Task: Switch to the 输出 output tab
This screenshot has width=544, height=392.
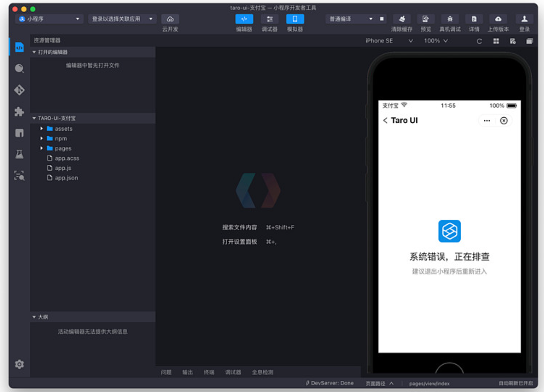Action: click(x=187, y=372)
